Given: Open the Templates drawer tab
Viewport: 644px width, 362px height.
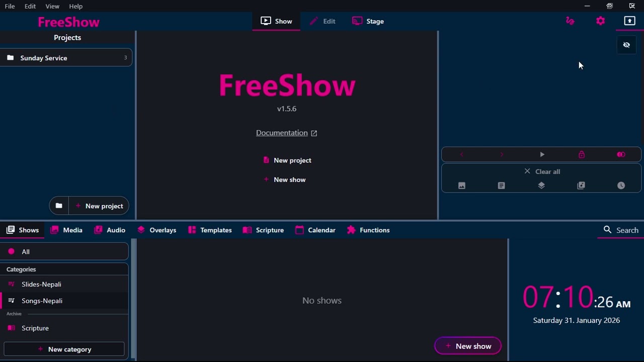Looking at the screenshot, I should [x=210, y=230].
